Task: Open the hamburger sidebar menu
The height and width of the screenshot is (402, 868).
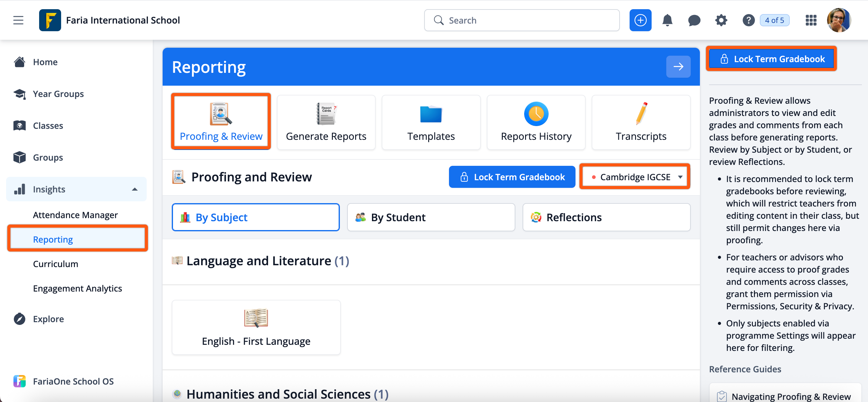Action: click(x=18, y=20)
